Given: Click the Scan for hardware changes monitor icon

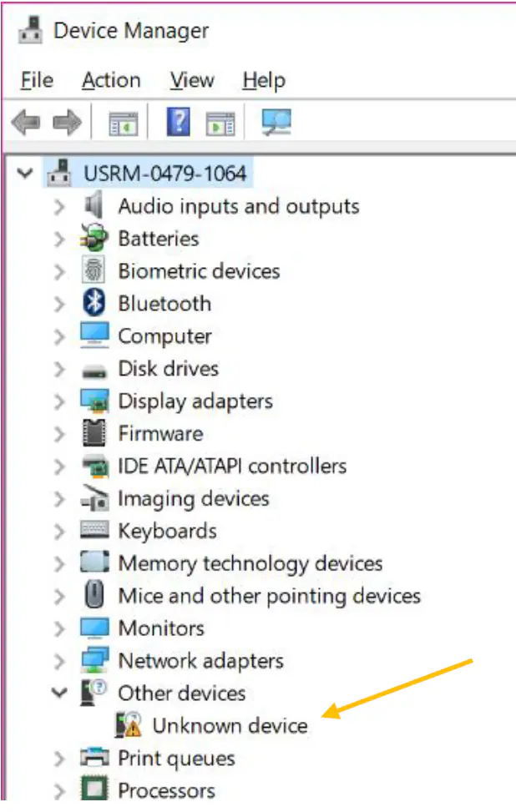Looking at the screenshot, I should point(276,124).
